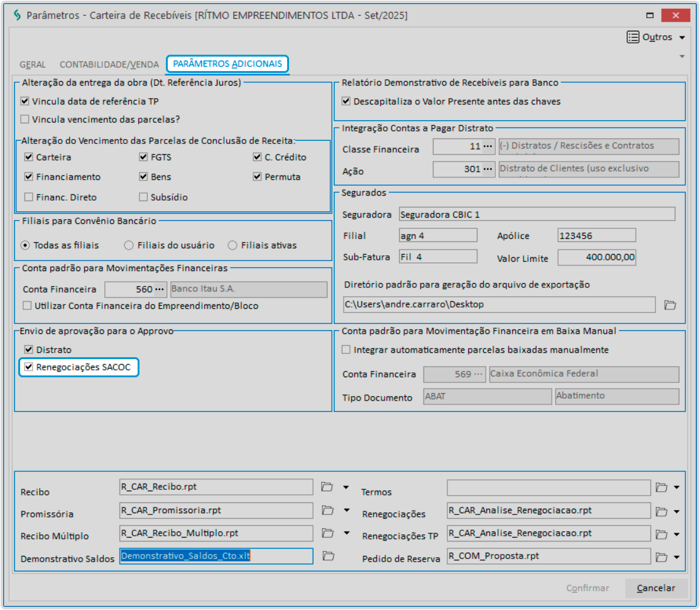Uncheck the Carteira checkbox
The width and height of the screenshot is (700, 610).
click(x=28, y=157)
